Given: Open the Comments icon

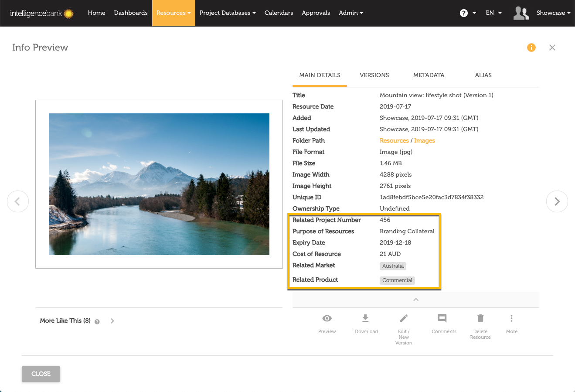Looking at the screenshot, I should [x=442, y=318].
